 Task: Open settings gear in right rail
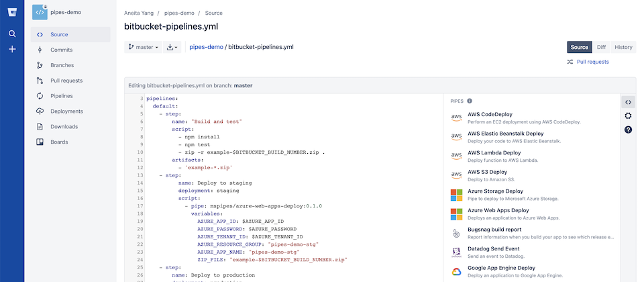(x=628, y=116)
